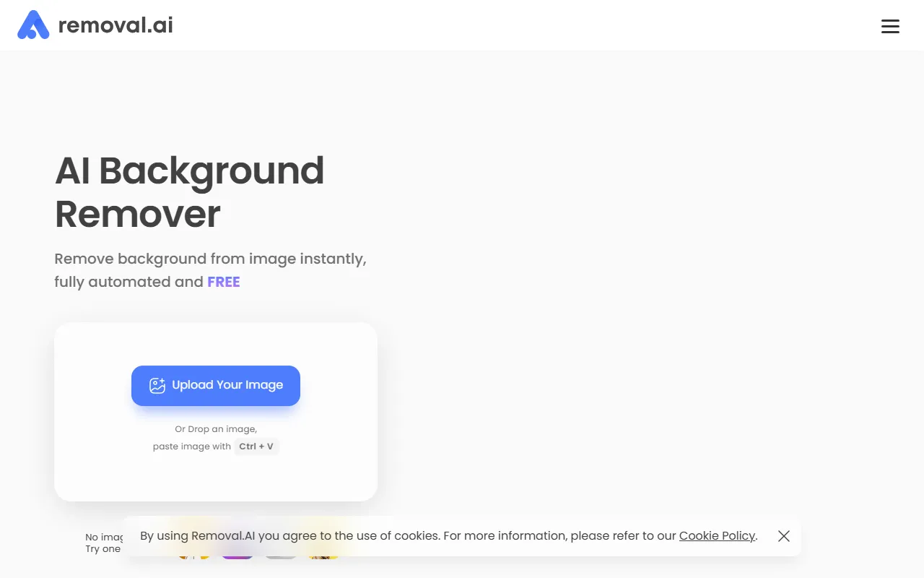Click the 'Or Drop an image' hint text
924x578 pixels.
215,428
